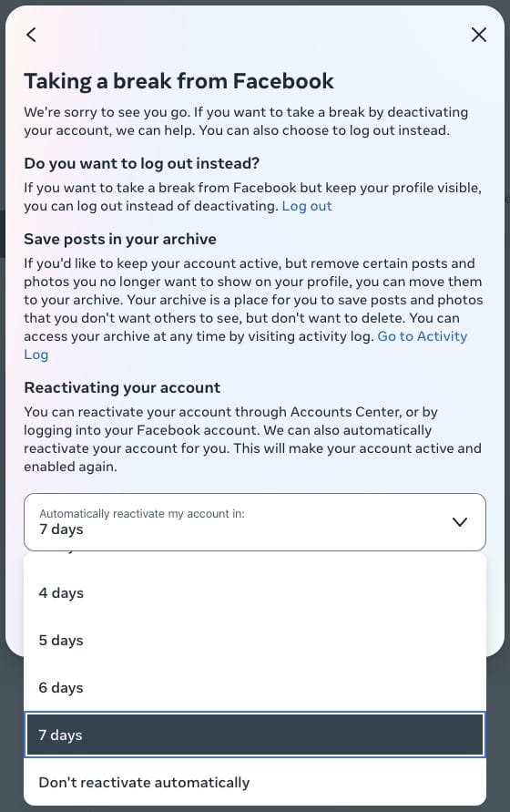Click the Do you want to log out instead heading
The height and width of the screenshot is (812, 510).
click(x=141, y=164)
